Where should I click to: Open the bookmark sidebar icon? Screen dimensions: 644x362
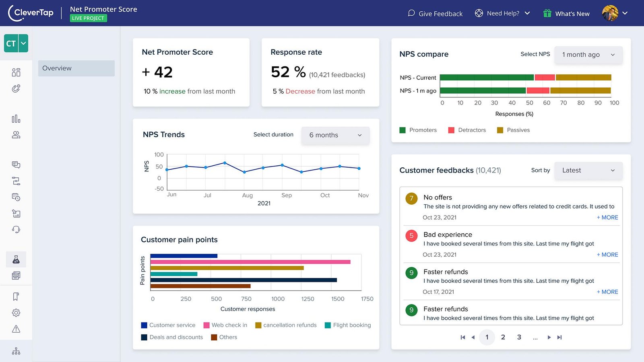(16, 296)
